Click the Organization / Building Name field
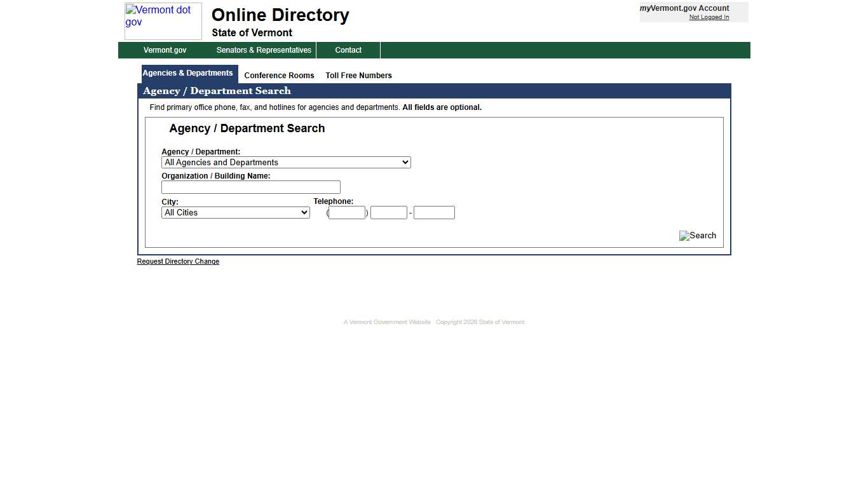The image size is (868, 488). click(250, 187)
